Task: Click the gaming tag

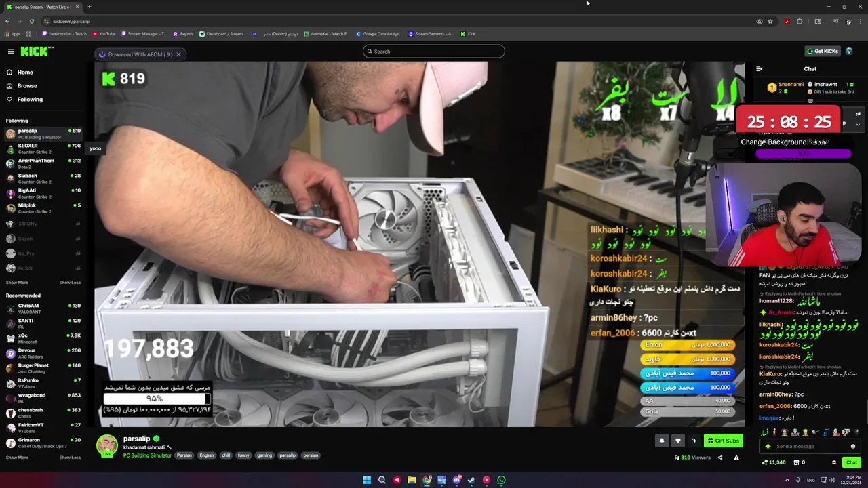Action: pos(264,455)
